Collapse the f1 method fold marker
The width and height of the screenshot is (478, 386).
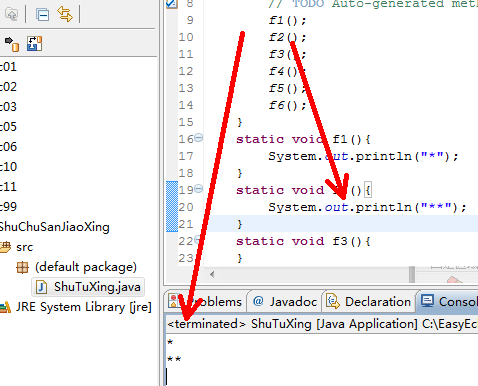199,138
